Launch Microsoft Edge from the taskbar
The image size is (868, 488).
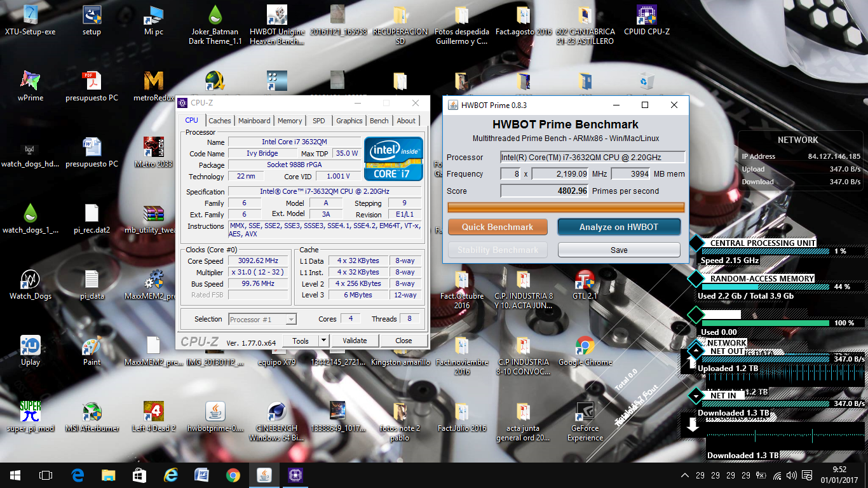pos(78,475)
